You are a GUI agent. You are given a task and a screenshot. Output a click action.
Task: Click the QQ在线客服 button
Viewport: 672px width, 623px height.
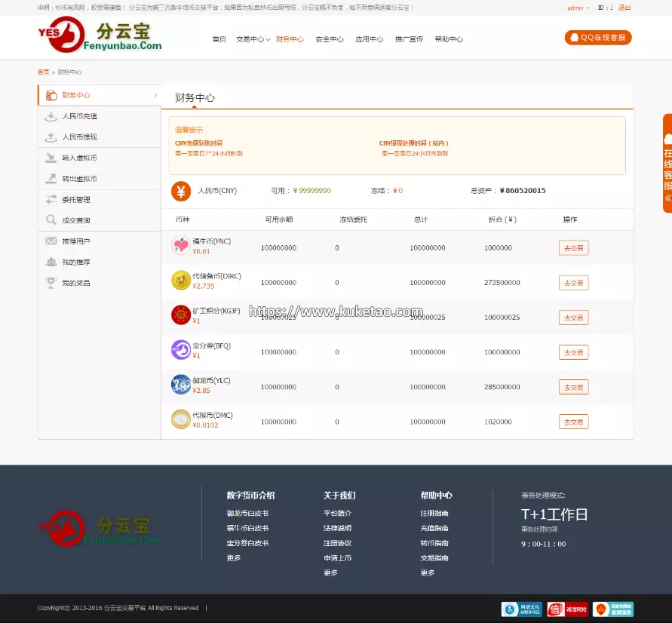598,38
